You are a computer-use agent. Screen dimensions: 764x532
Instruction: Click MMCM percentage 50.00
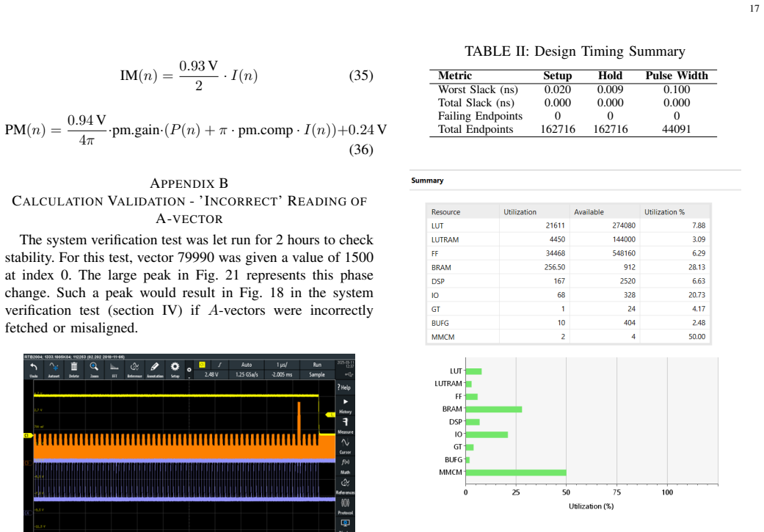(696, 337)
